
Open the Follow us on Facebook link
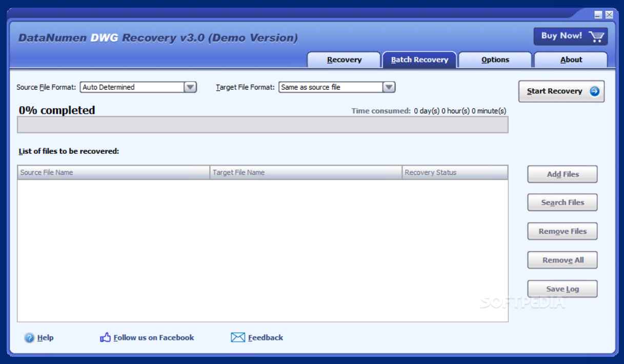tap(153, 338)
